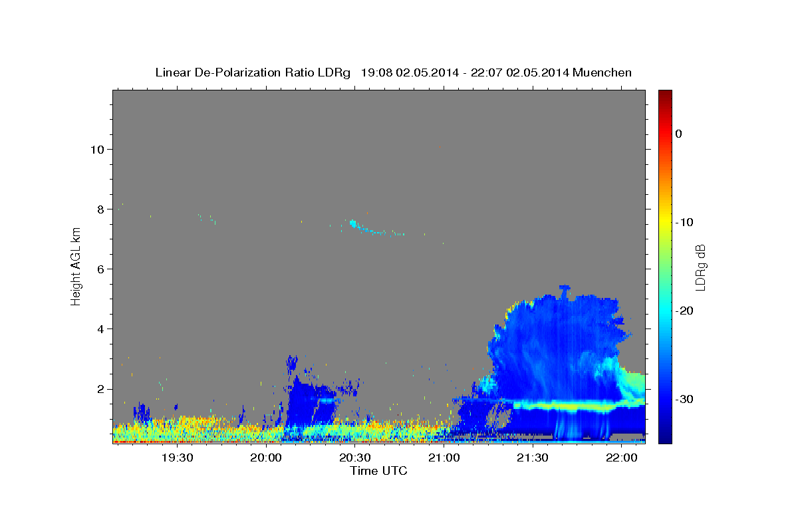The width and height of the screenshot is (798, 532).
Task: Click the 'LDRg dB' colorbar label
Action: (x=700, y=267)
